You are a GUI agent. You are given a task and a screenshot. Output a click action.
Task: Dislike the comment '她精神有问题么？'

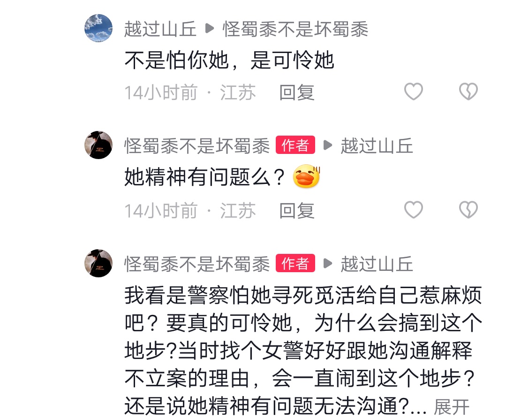468,209
